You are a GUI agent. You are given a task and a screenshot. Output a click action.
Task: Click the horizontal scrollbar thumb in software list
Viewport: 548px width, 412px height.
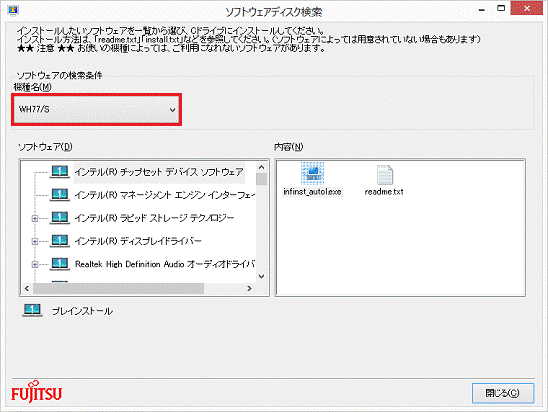(118, 288)
